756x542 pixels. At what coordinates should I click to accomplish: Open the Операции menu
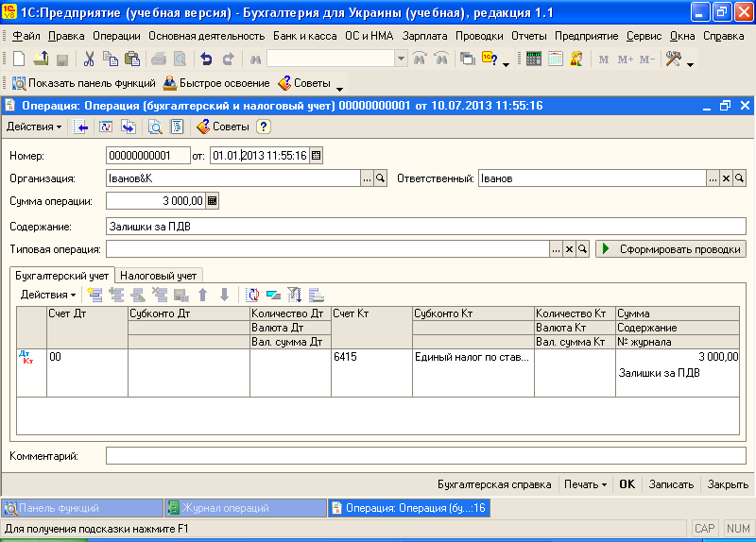[116, 36]
